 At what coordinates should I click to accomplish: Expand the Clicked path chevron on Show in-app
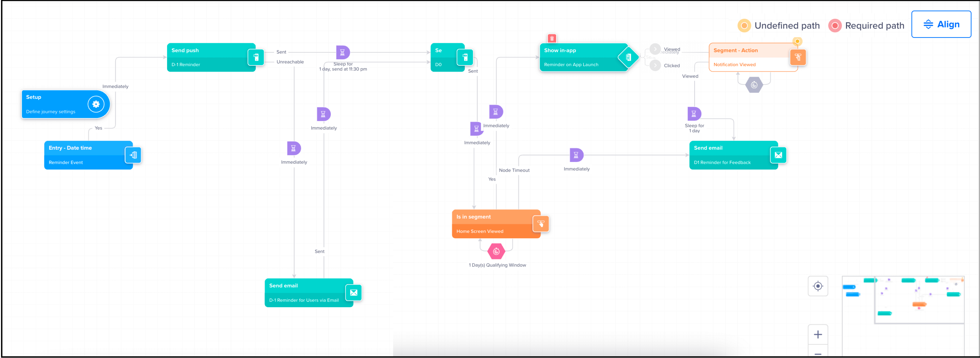(655, 65)
